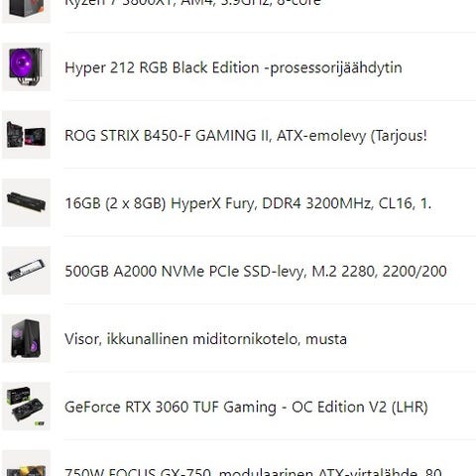Screen dimensions: 476x476
Task: Open the Hyper 212 RGB cooler thumbnail image
Action: (x=26, y=67)
